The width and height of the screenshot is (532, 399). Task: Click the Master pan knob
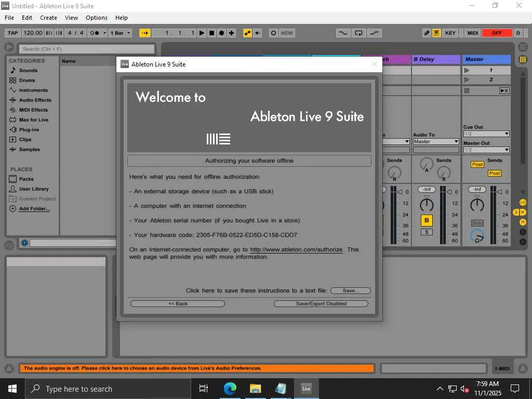[477, 205]
